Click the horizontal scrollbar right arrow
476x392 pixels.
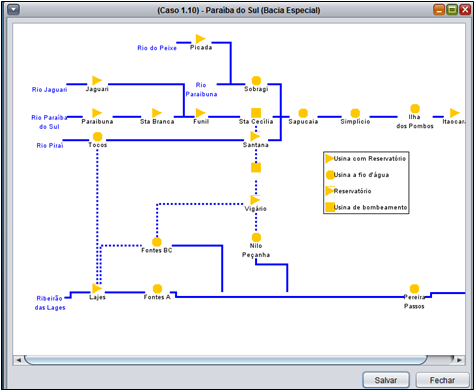coord(460,360)
